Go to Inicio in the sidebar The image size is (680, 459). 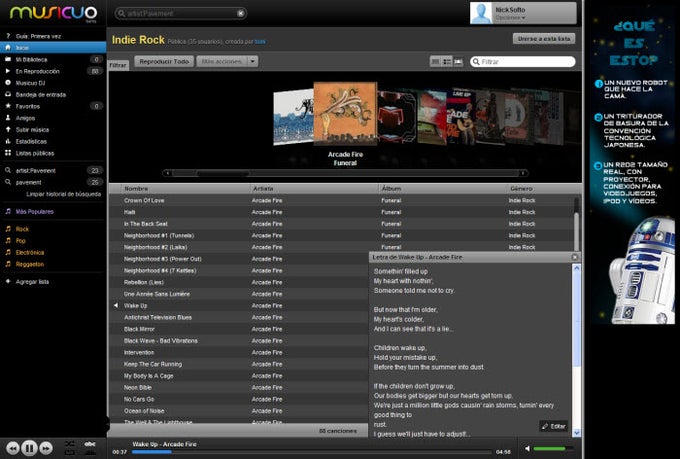(53, 48)
